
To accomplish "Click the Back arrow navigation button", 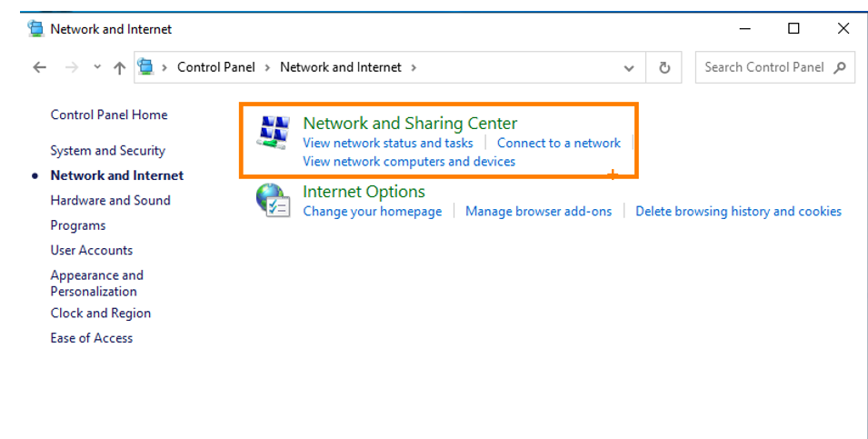I will click(x=39, y=67).
